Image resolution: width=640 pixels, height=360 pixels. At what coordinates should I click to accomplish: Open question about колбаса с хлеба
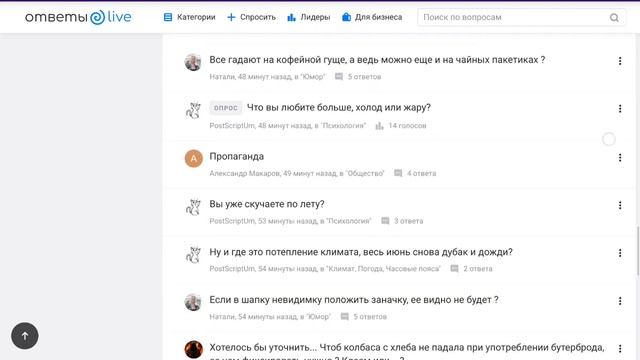(x=407, y=352)
